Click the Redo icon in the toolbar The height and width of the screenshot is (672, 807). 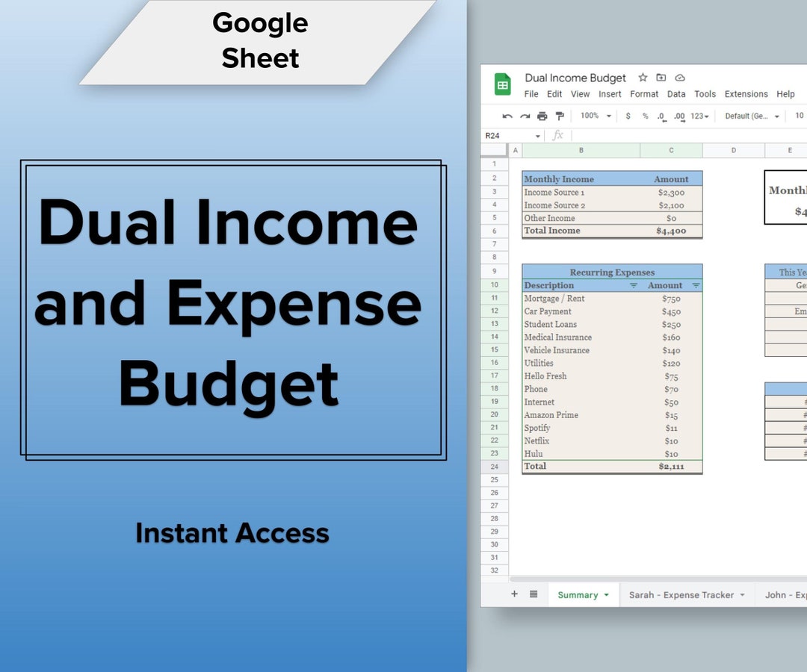point(525,116)
